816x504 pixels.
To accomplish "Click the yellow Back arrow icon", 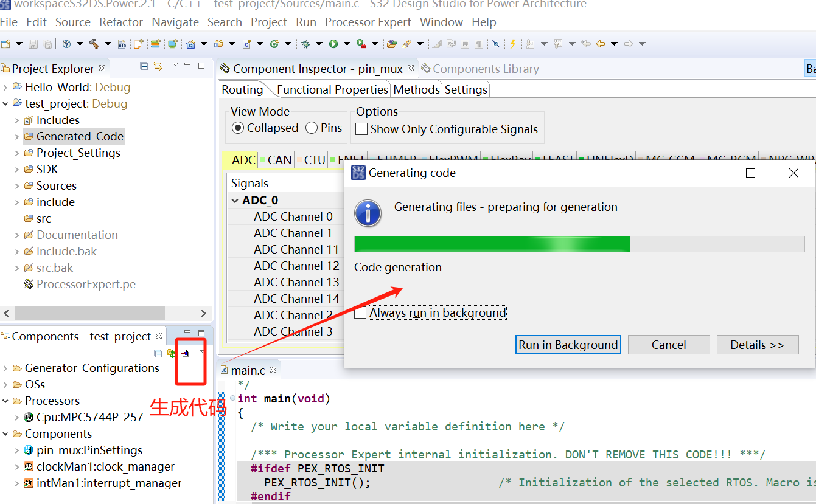I will pyautogui.click(x=601, y=44).
